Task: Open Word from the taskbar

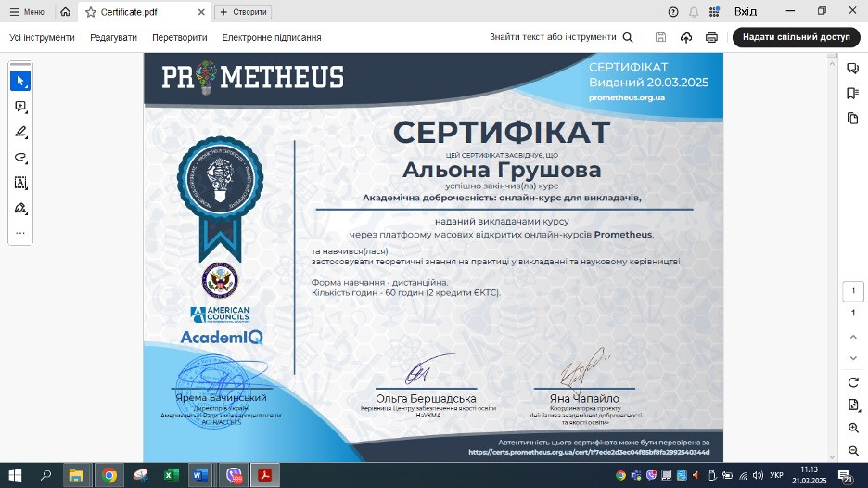Action: tap(200, 475)
